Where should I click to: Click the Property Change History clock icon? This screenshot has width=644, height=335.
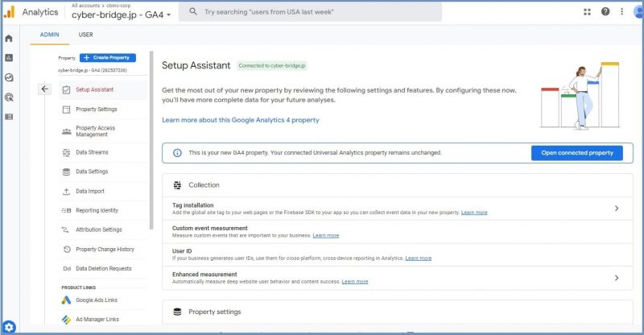[67, 249]
